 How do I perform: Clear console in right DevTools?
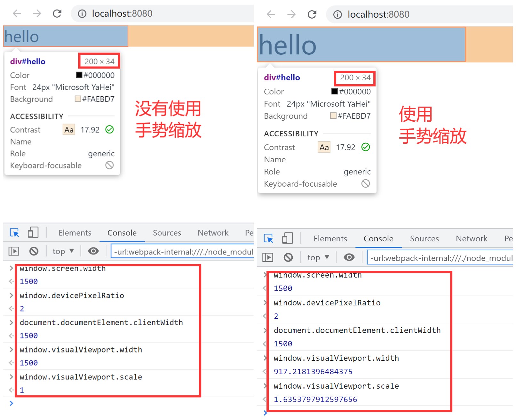click(x=288, y=257)
